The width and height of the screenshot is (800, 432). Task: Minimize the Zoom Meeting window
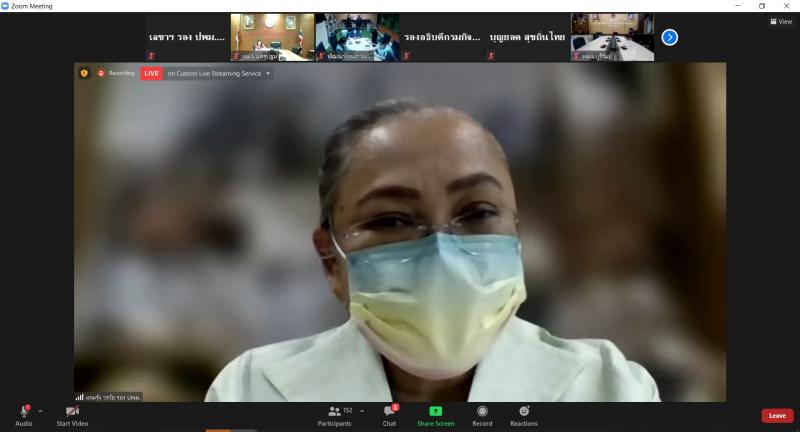point(738,6)
